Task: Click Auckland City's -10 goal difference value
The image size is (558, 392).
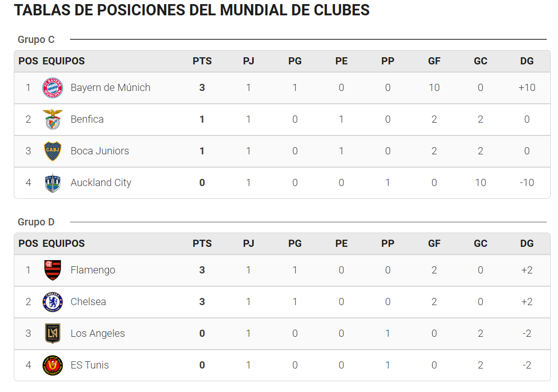Action: click(527, 183)
